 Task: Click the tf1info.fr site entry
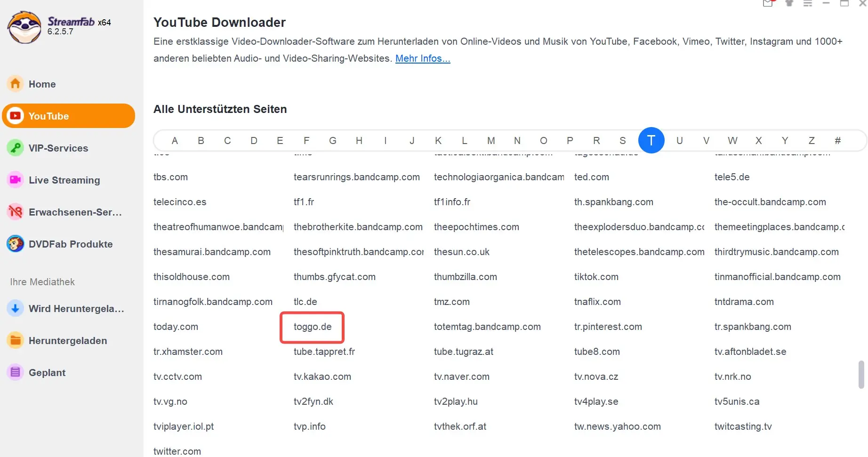[452, 202]
